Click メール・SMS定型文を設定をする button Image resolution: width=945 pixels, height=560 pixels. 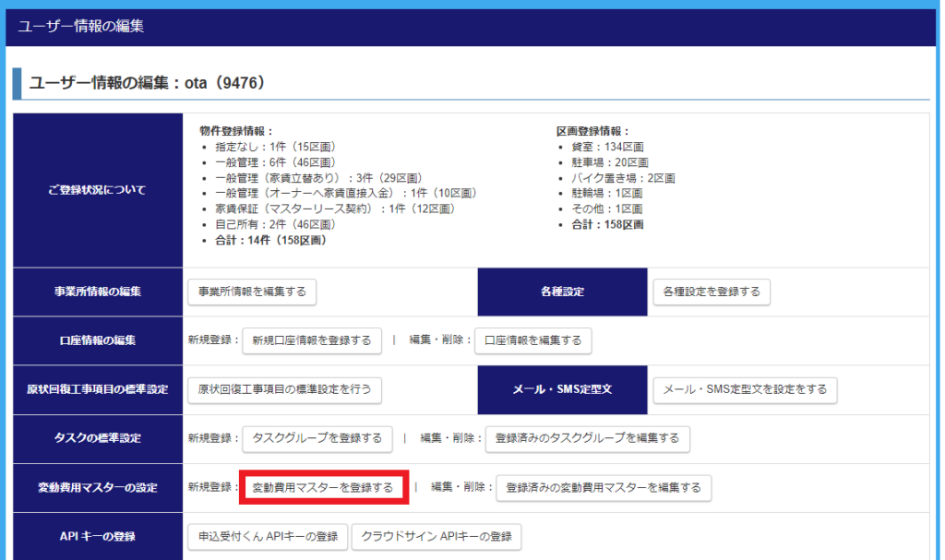coord(745,389)
